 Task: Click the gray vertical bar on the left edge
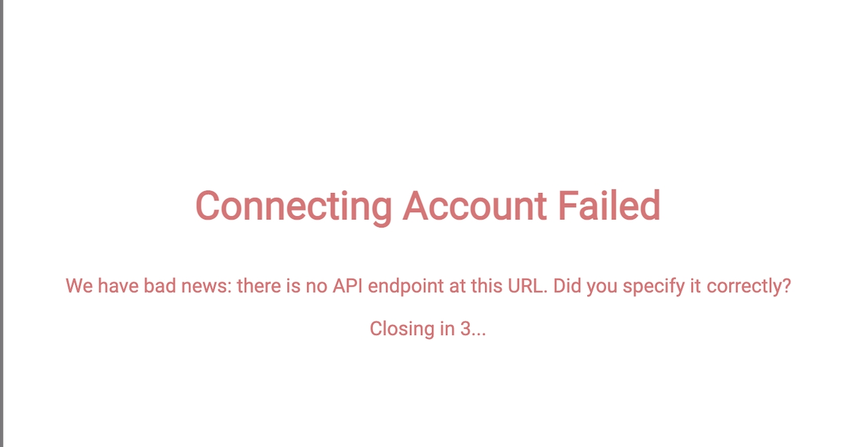[x=2, y=223]
